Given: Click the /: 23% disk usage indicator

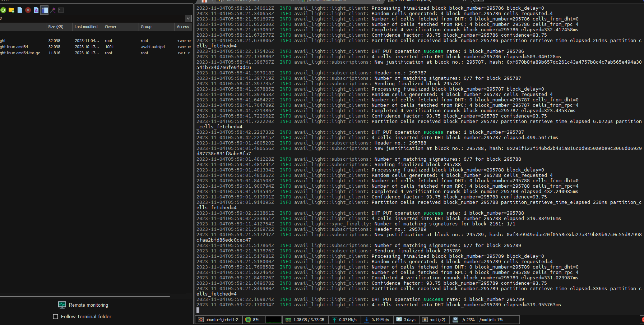Looking at the screenshot, I should [463, 319].
